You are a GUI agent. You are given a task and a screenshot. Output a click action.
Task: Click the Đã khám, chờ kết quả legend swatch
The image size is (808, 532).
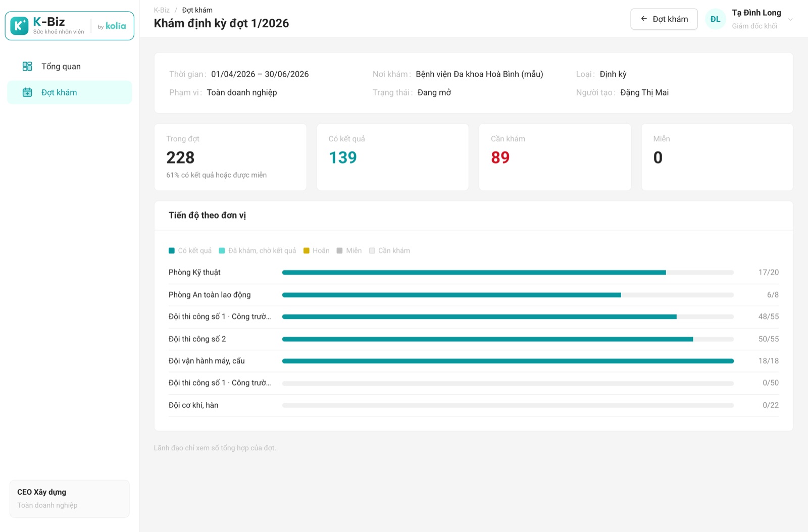click(222, 250)
